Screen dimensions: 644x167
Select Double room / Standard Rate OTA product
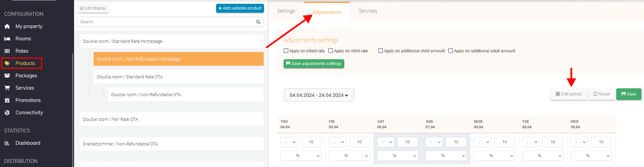point(178,77)
